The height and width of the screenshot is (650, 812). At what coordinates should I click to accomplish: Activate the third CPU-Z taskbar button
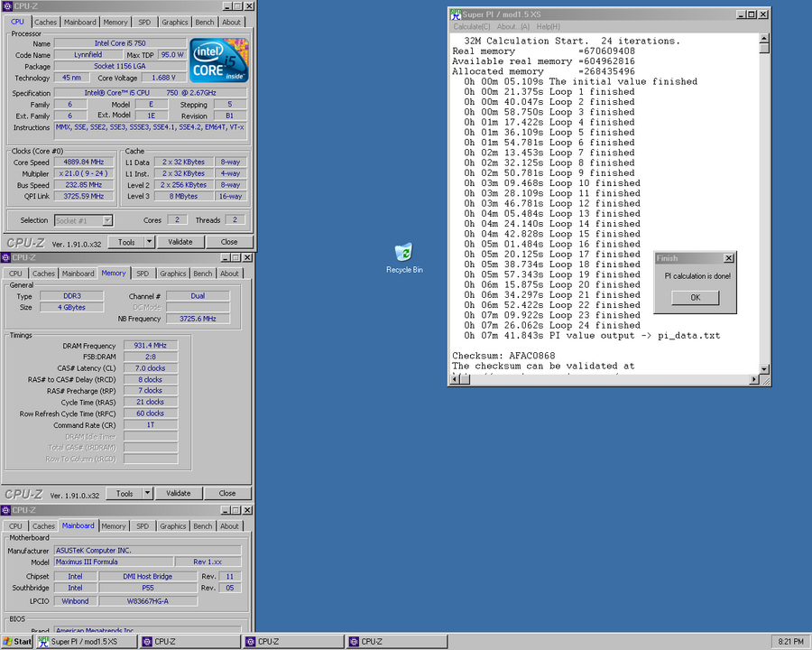click(397, 642)
